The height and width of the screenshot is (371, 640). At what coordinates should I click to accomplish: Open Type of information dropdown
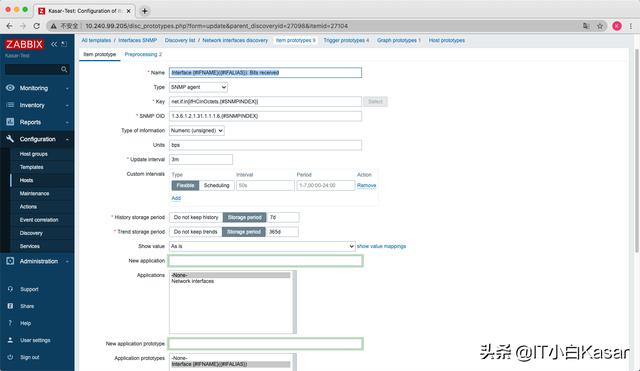click(197, 131)
